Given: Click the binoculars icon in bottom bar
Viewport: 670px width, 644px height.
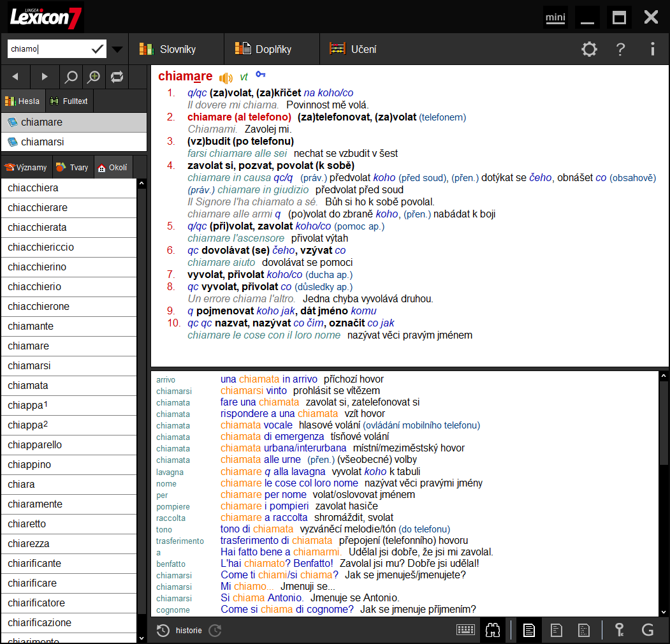Looking at the screenshot, I should tap(493, 630).
